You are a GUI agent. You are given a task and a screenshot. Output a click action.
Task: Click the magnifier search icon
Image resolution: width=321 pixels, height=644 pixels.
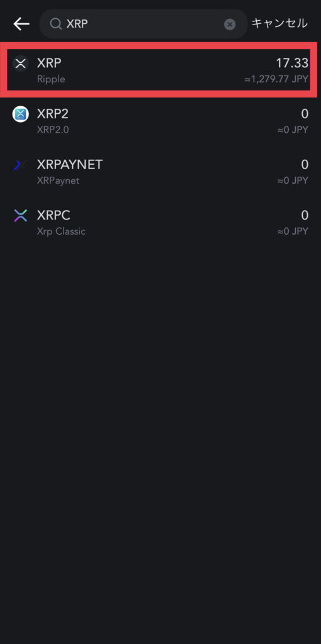click(x=55, y=25)
